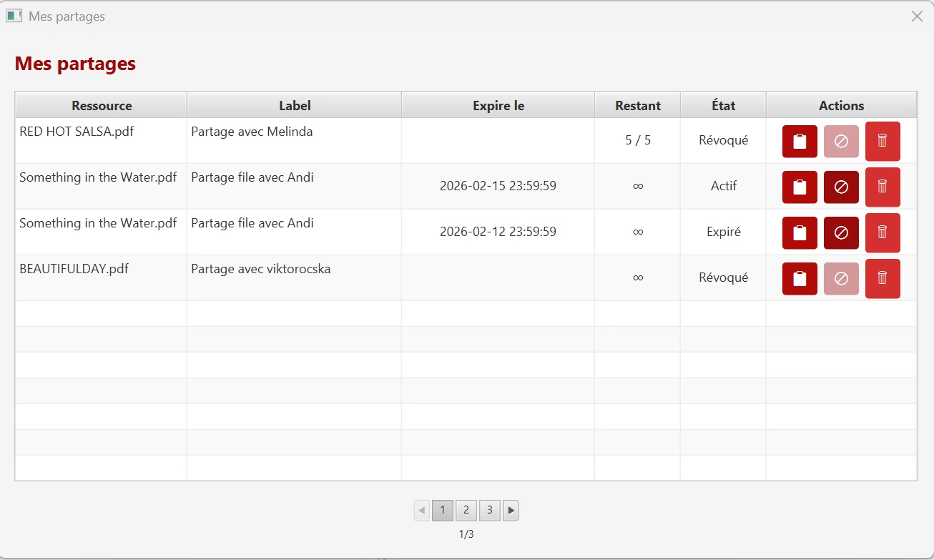Screen dimensions: 934x560
Task: Jump to page 3
Action: (x=489, y=510)
